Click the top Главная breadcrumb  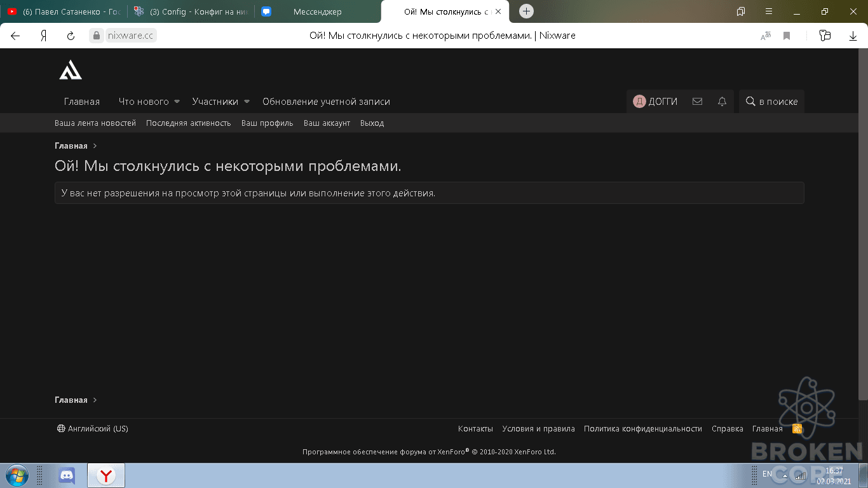click(x=71, y=146)
